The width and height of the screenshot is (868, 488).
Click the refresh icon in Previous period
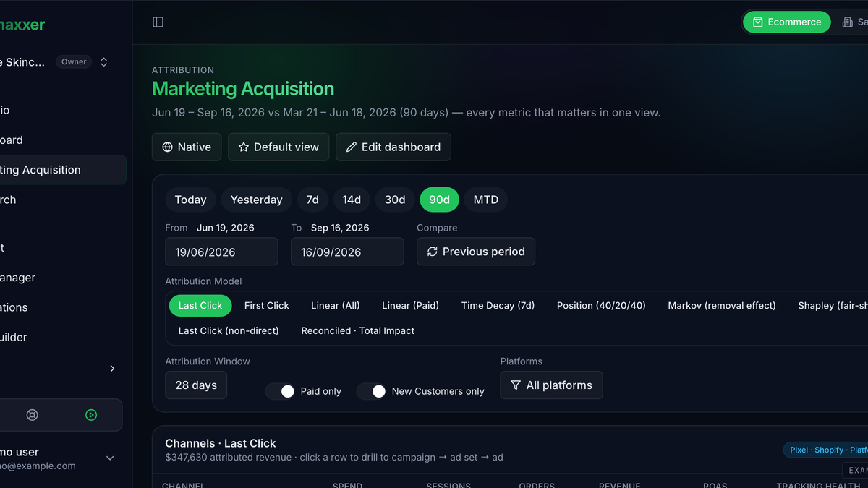433,252
